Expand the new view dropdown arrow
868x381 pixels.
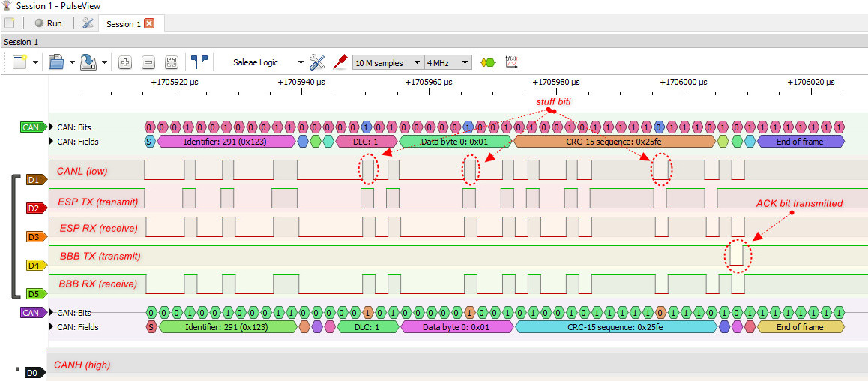[35, 62]
